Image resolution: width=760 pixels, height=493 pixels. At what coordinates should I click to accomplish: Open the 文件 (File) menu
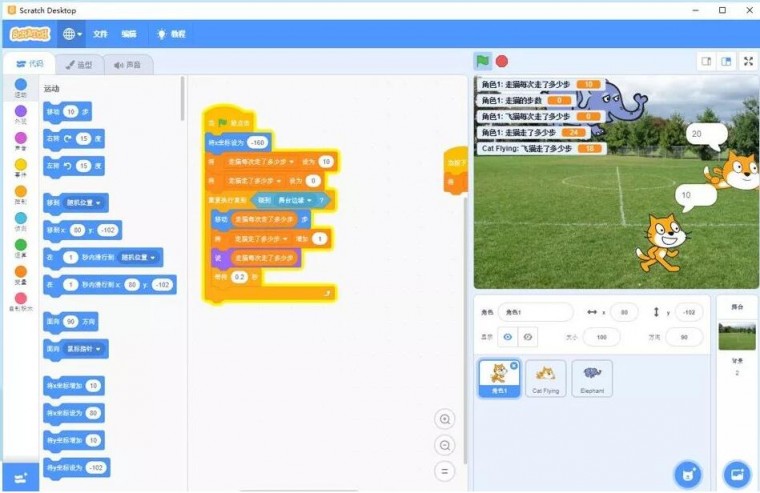(x=100, y=34)
